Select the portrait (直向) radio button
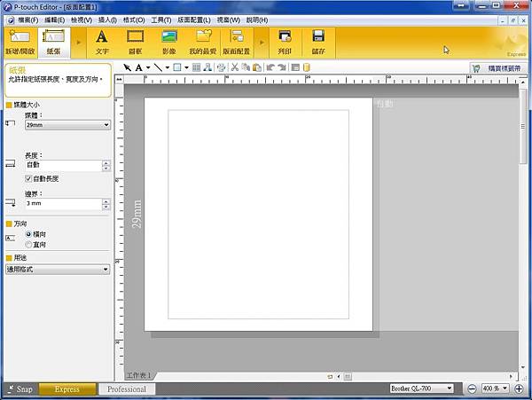Viewport: 532px width, 400px height. pos(28,244)
